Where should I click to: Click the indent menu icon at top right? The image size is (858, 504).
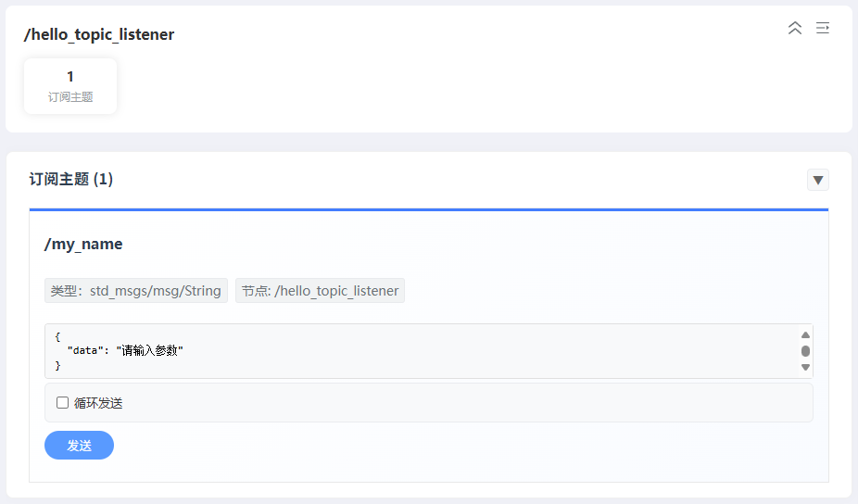[x=822, y=28]
